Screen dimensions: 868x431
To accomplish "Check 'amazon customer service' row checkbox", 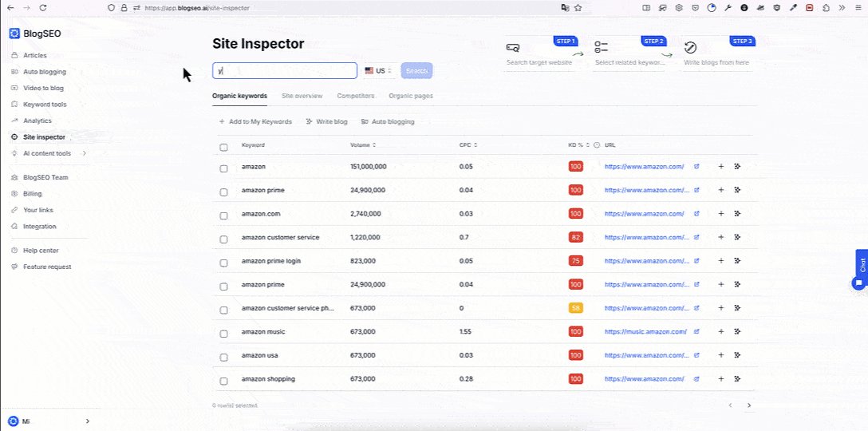I will (223, 239).
